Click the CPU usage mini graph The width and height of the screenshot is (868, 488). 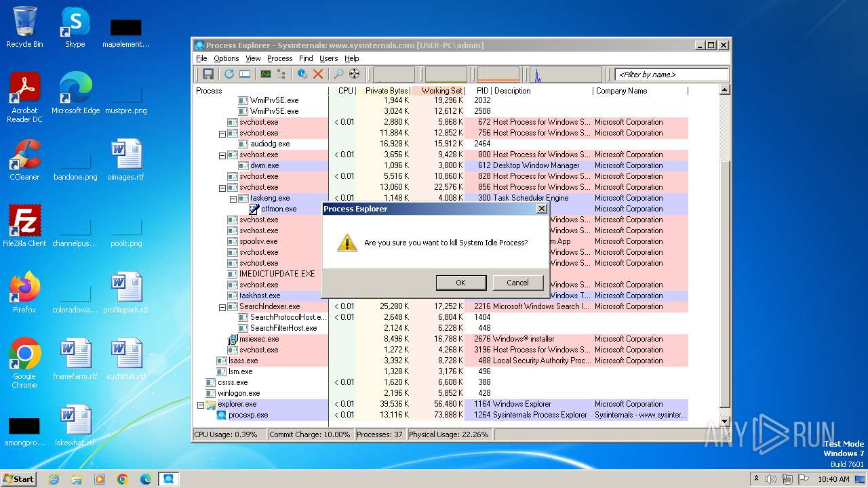pos(394,75)
